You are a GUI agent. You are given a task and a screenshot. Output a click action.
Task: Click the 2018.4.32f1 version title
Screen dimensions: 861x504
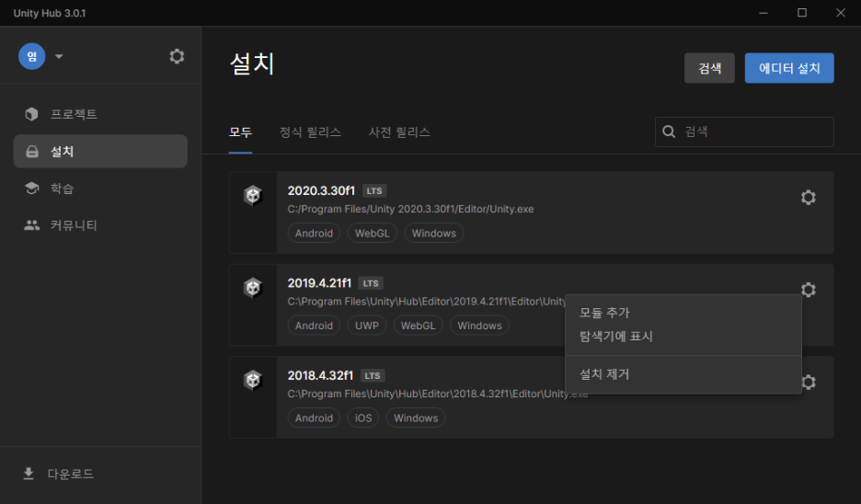(x=320, y=375)
